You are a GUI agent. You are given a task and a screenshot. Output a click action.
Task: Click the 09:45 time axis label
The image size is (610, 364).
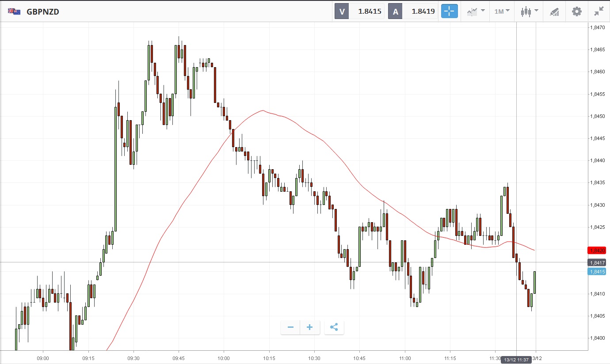click(x=179, y=358)
